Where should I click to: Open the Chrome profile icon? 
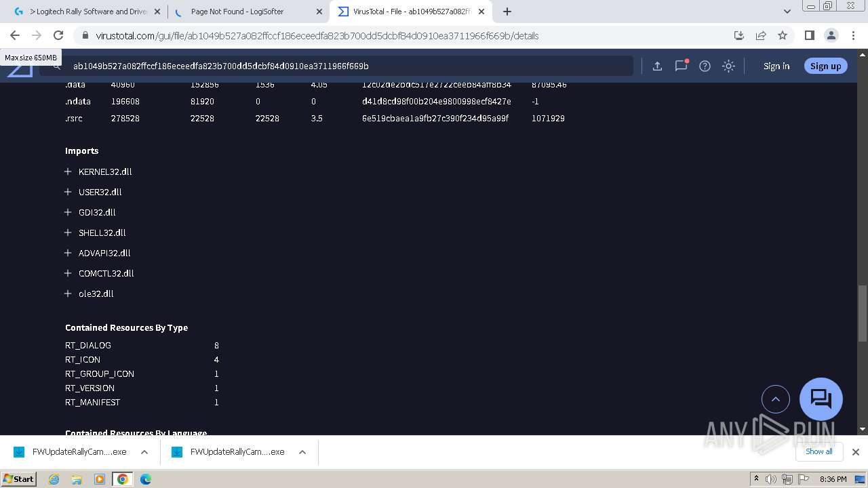tap(831, 35)
